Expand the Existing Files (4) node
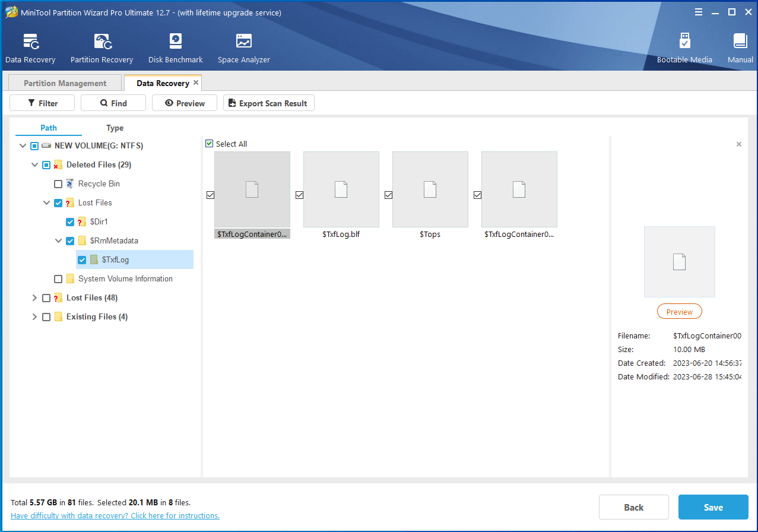Image resolution: width=758 pixels, height=532 pixels. coord(34,316)
